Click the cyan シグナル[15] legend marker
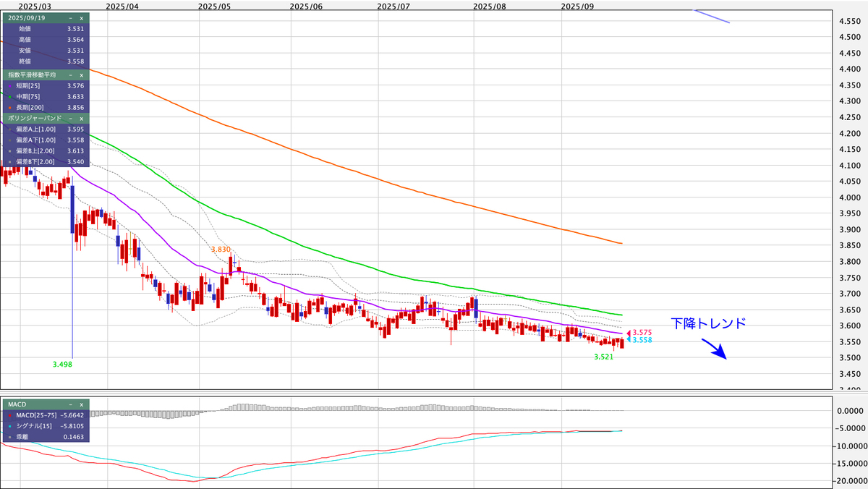Screen dimensions: 868x489 (8, 427)
